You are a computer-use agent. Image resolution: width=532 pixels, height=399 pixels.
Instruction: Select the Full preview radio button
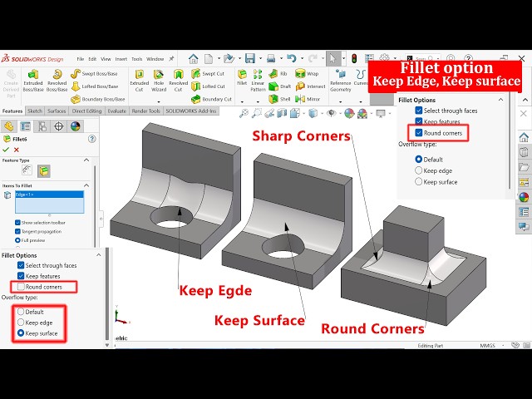click(17, 240)
